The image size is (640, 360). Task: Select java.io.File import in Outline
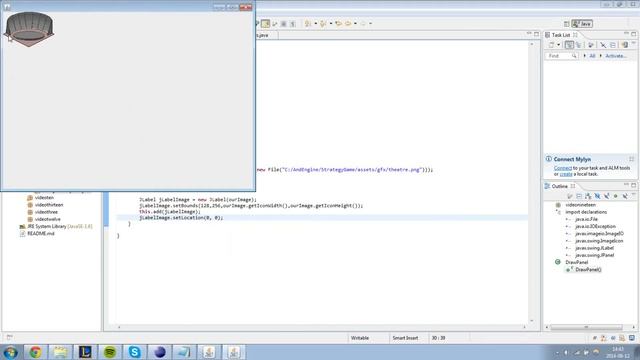tap(586, 219)
